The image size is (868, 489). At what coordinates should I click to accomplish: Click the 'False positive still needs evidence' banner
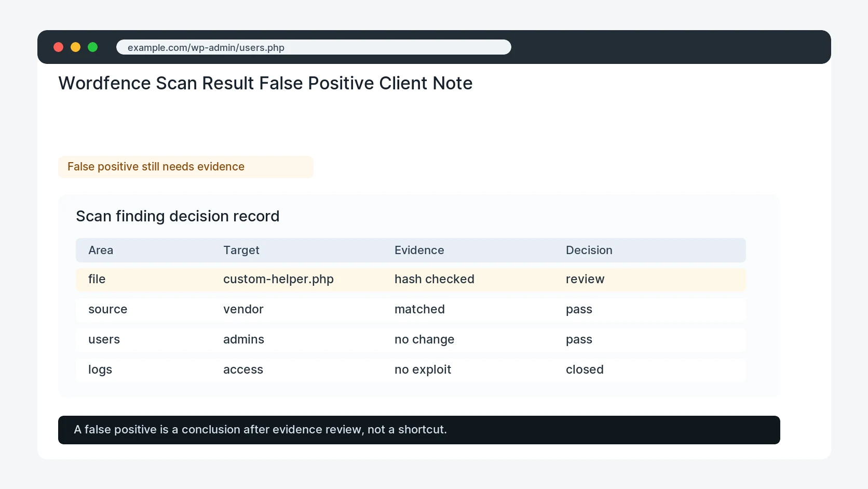[186, 167]
